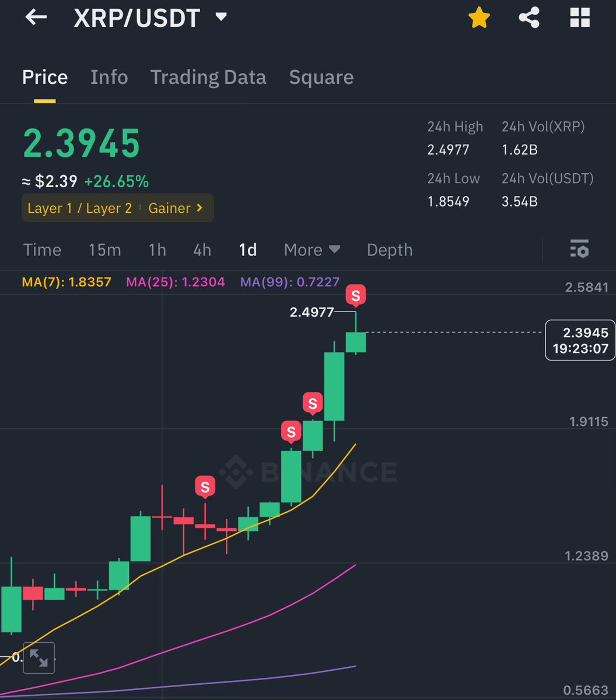Select the Price tab
616x700 pixels.
click(45, 77)
